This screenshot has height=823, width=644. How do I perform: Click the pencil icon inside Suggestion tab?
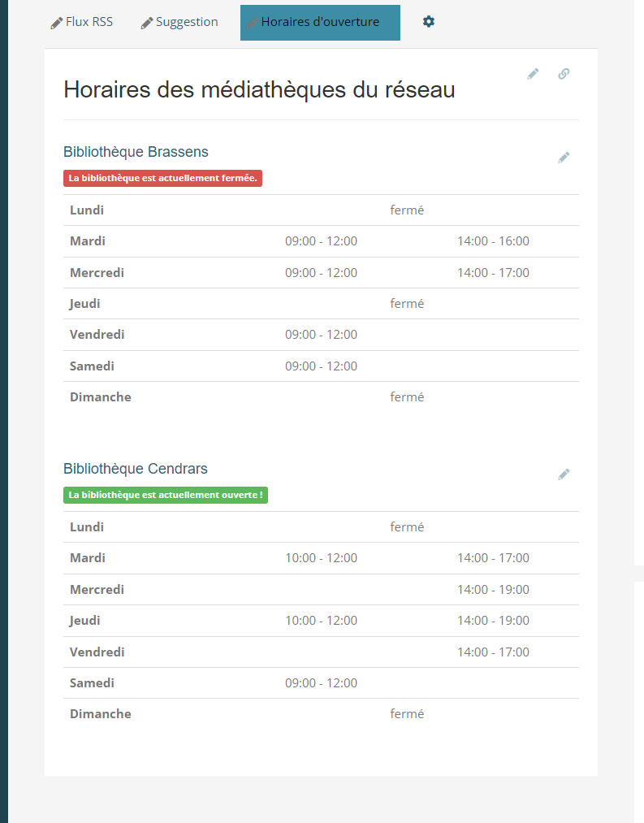click(146, 22)
